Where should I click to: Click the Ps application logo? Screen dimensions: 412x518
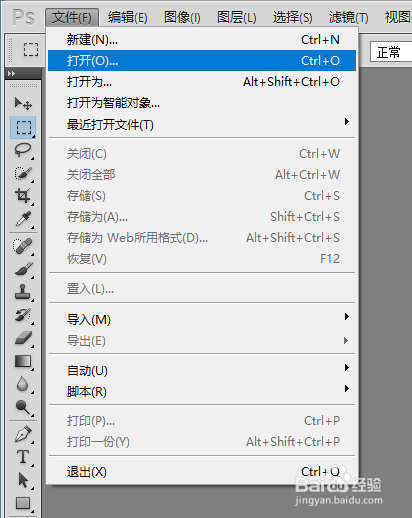23,17
